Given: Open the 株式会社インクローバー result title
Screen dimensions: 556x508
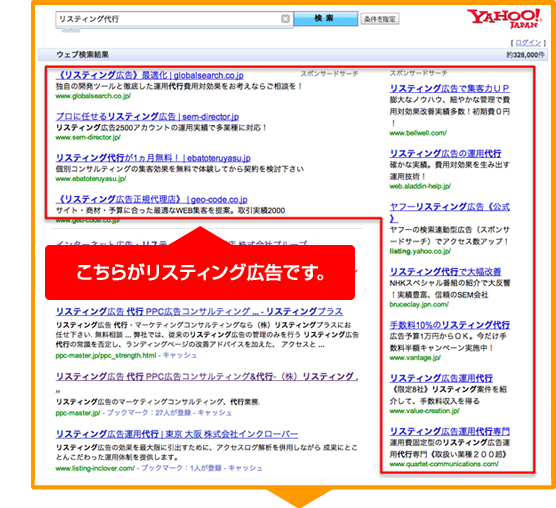Looking at the screenshot, I should [x=177, y=434].
